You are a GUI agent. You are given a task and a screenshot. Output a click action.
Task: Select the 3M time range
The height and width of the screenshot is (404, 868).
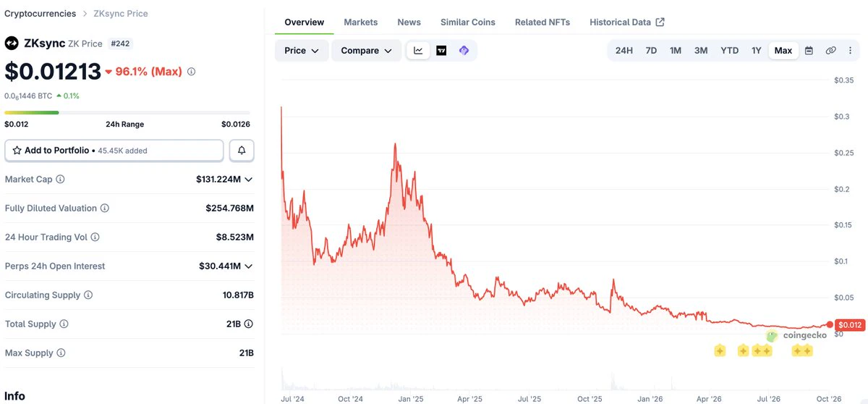(x=701, y=51)
